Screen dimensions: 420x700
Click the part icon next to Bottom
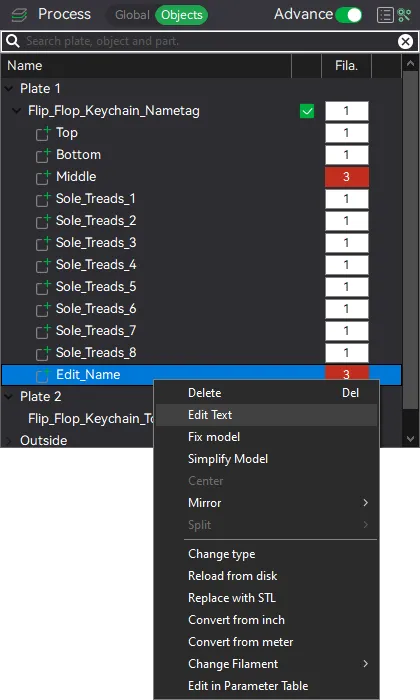(x=43, y=155)
